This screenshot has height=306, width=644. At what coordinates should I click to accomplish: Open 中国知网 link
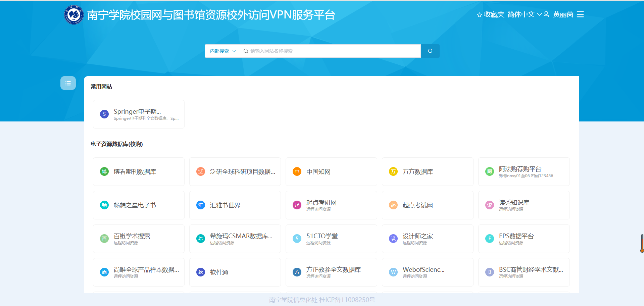[x=318, y=171]
